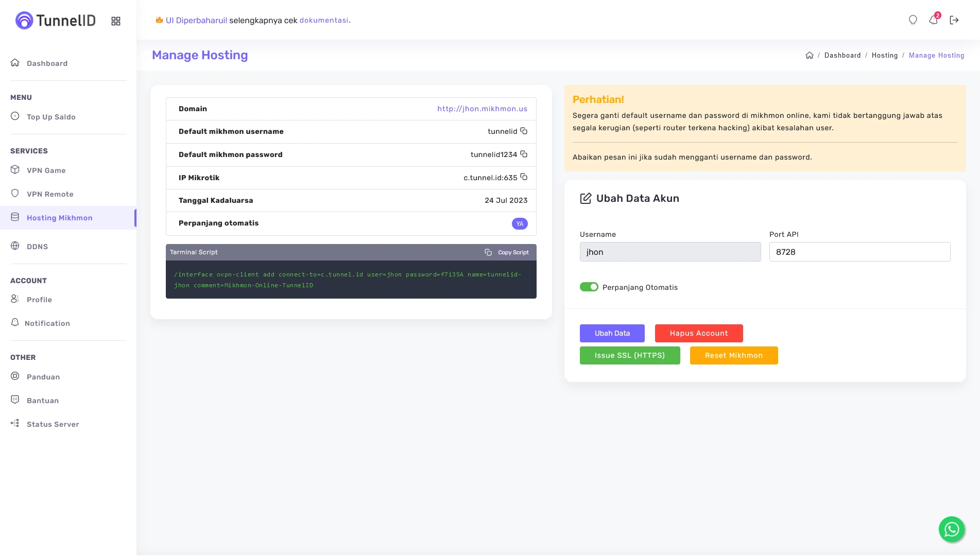Open the Profile page
Screen dimensions: 980x556
(x=39, y=300)
